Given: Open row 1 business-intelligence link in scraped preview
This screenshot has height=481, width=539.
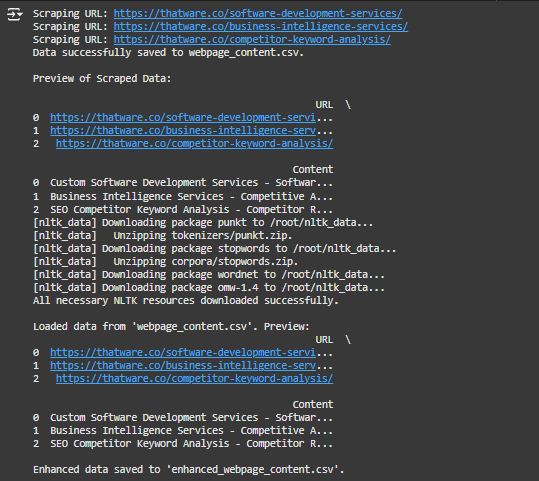Looking at the screenshot, I should 183,131.
